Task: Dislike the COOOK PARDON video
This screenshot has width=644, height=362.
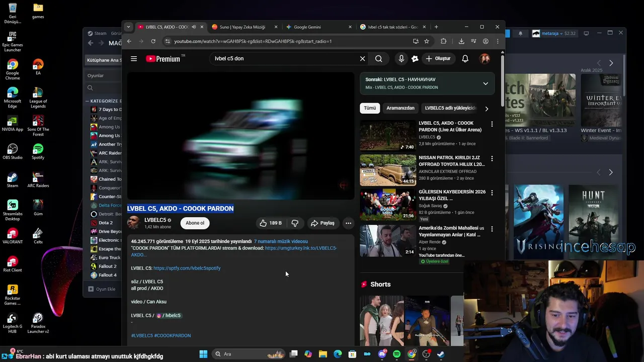Action: pyautogui.click(x=295, y=223)
